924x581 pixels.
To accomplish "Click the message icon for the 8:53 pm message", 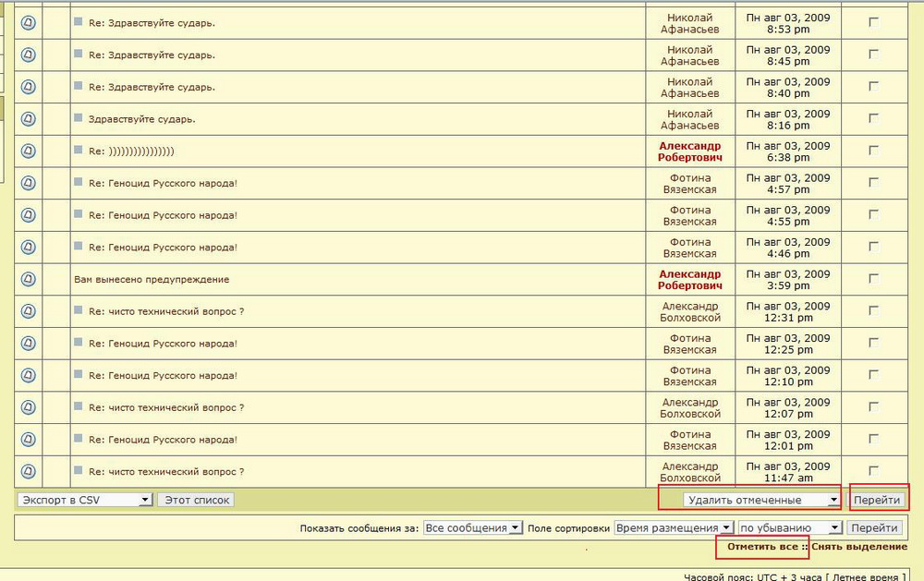I will click(x=29, y=23).
